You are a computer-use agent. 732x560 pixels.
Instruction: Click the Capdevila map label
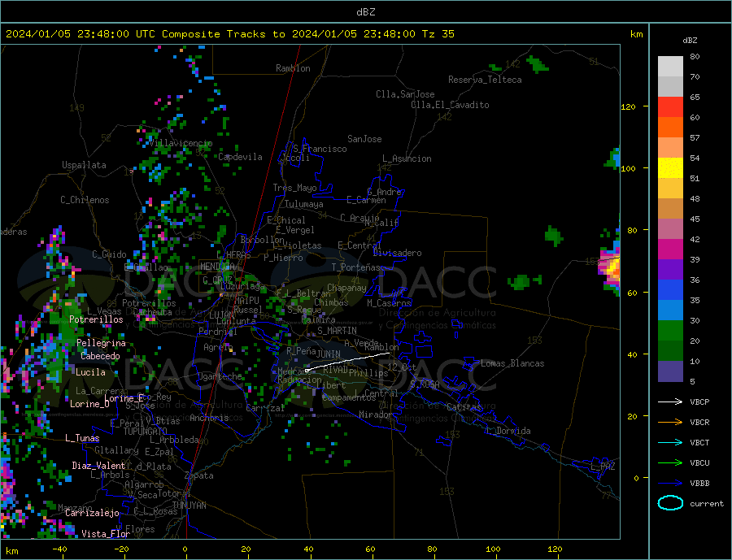pyautogui.click(x=241, y=157)
